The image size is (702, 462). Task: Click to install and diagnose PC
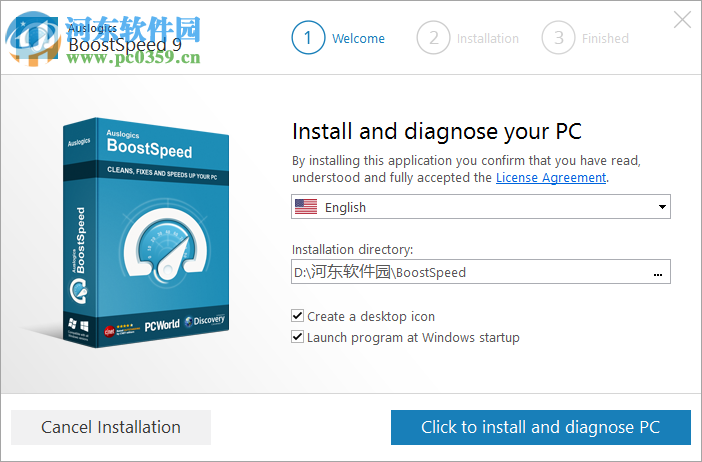540,427
